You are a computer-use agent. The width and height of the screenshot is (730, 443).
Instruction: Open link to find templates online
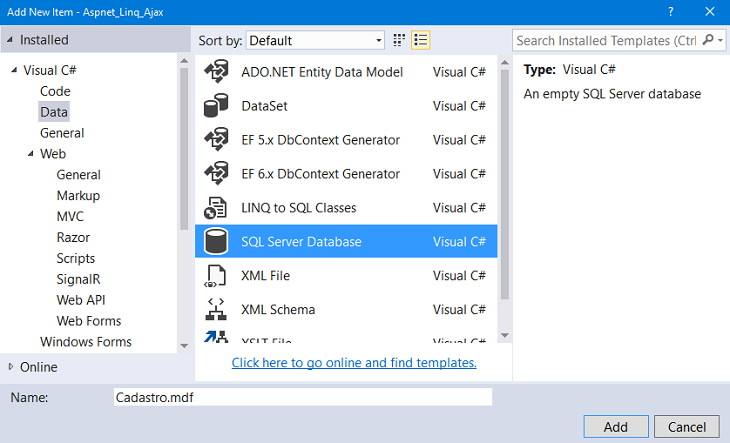(x=354, y=362)
